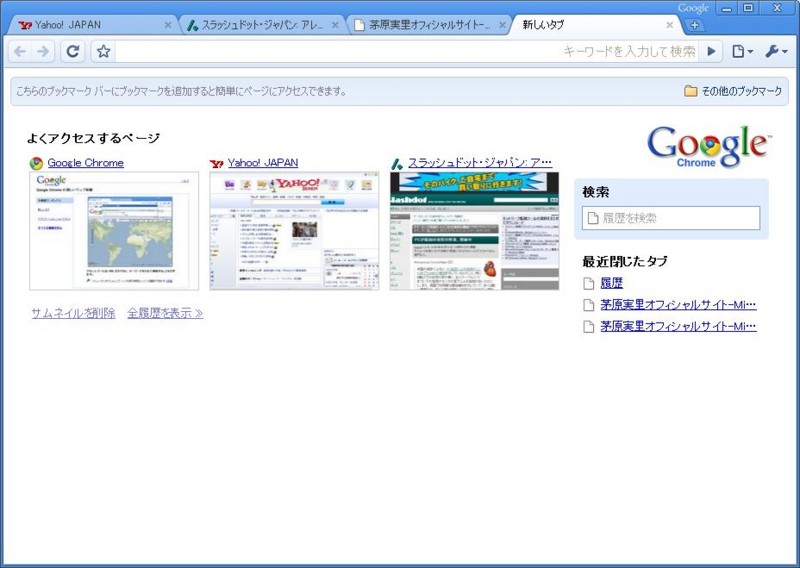800x568 pixels.
Task: Click the Yahoo! JAPAN page thumbnail
Action: 294,231
